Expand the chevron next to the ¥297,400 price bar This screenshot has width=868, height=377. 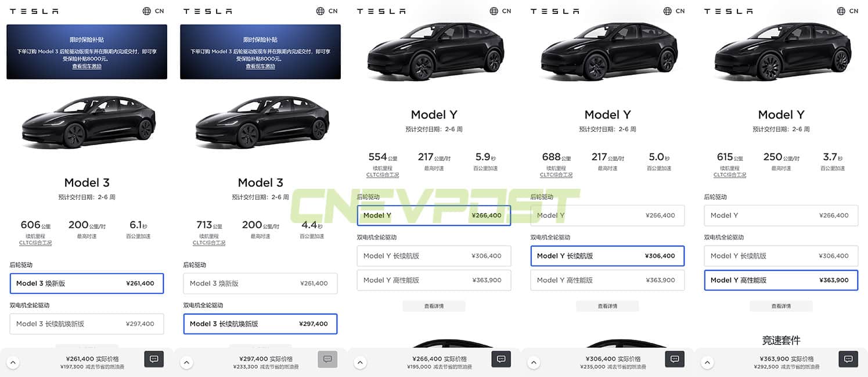tap(186, 361)
